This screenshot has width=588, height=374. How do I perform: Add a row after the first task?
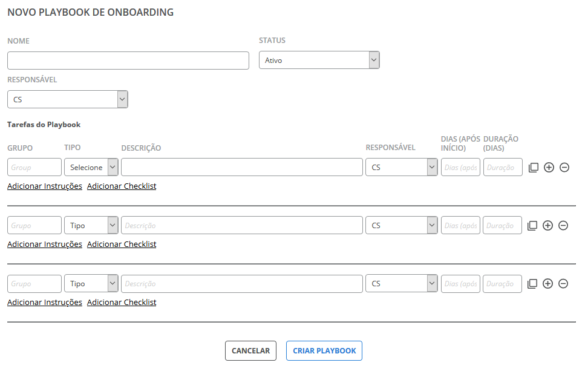point(549,167)
